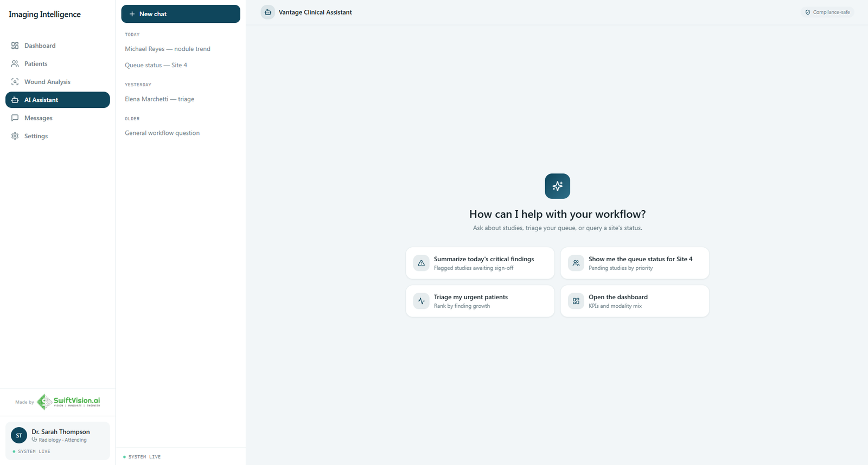Screen dimensions: 868x465
Task: Go to the Patients section
Action: point(58,64)
